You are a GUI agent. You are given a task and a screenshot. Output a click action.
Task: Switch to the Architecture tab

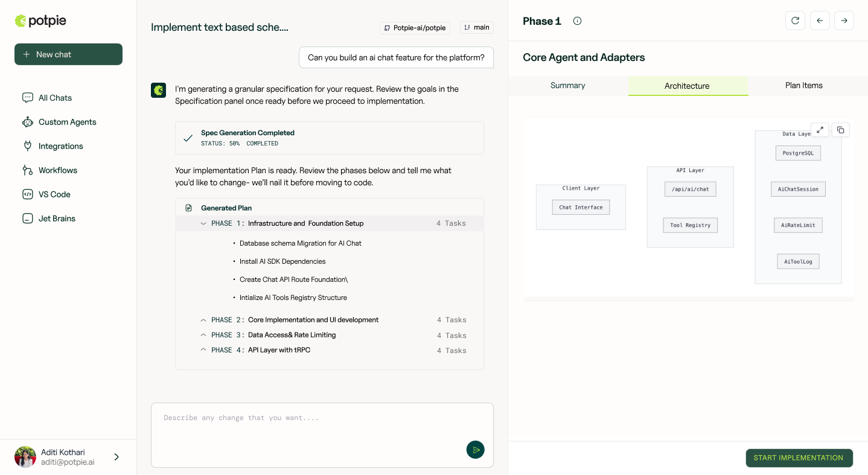[x=688, y=86]
